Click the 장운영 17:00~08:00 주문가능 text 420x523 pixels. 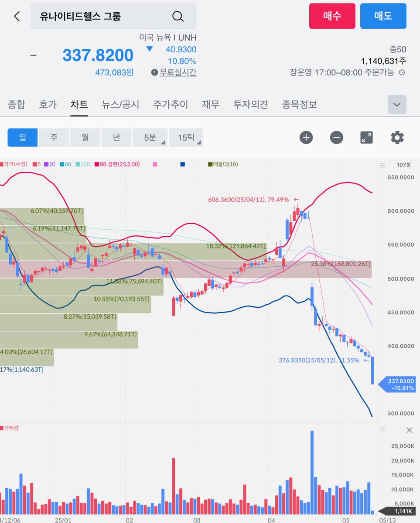click(x=342, y=72)
